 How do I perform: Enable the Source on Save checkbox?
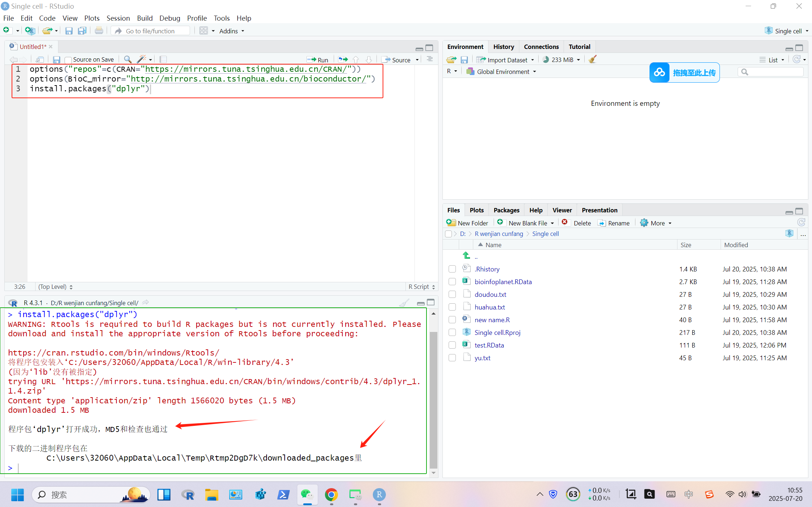point(68,60)
